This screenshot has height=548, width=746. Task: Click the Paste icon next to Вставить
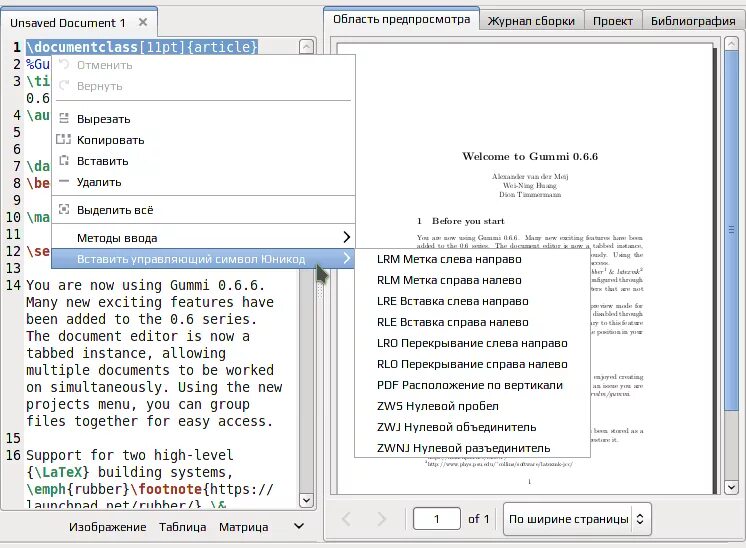64,160
